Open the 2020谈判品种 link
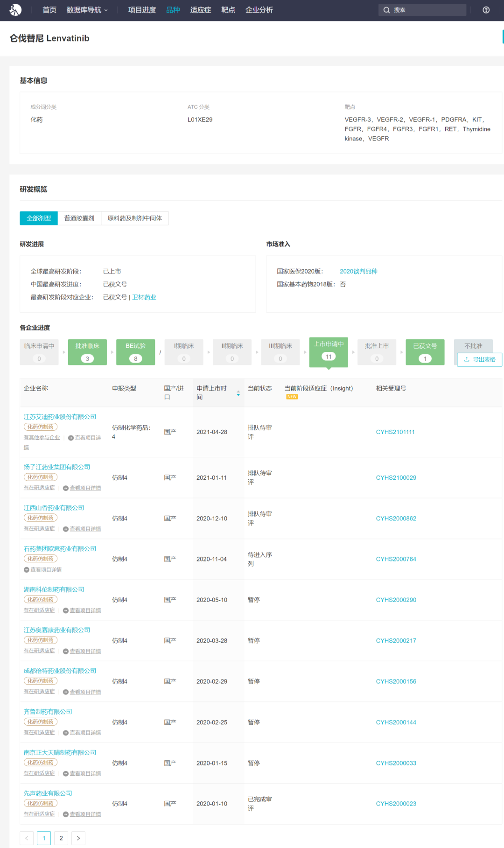 (358, 271)
